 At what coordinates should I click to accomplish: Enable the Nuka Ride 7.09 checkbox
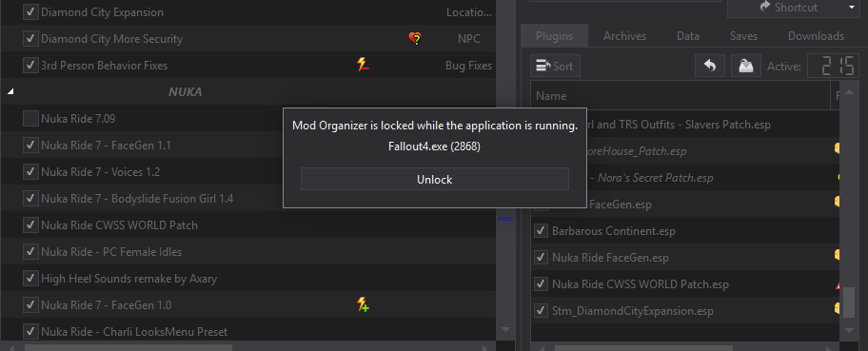(x=30, y=119)
